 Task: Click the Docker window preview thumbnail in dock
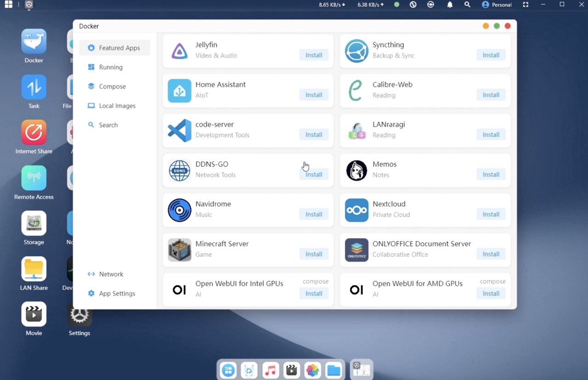pyautogui.click(x=362, y=369)
